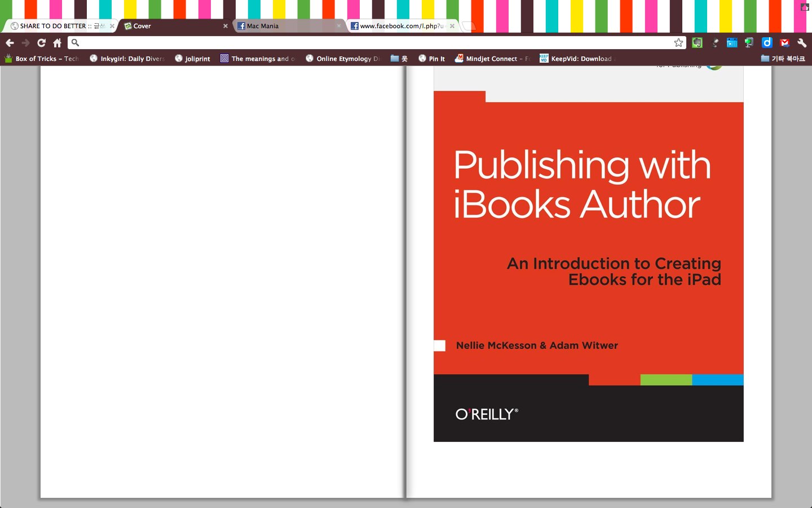
Task: Click the subtitle An Introduction to Creating
Action: coord(614,264)
